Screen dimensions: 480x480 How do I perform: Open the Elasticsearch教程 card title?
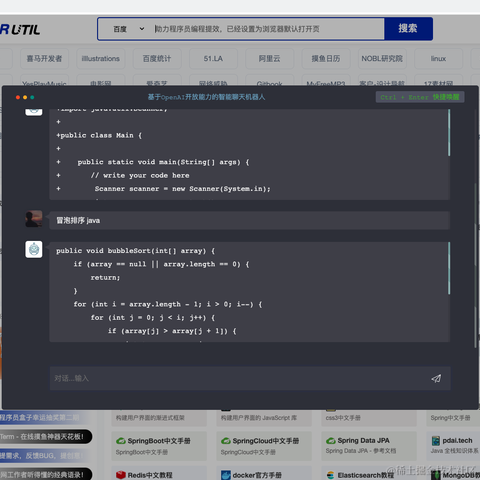pyautogui.click(x=366, y=475)
